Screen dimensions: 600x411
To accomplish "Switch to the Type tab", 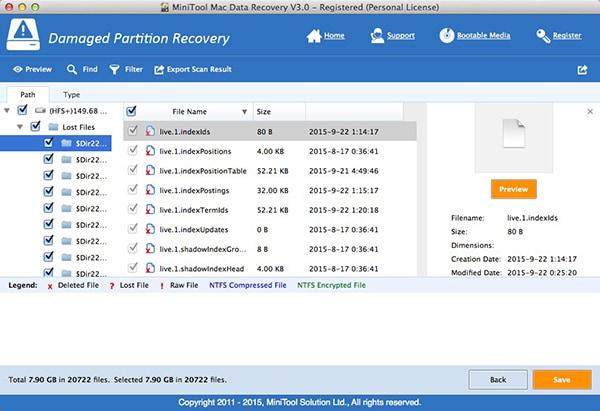I will click(72, 95).
